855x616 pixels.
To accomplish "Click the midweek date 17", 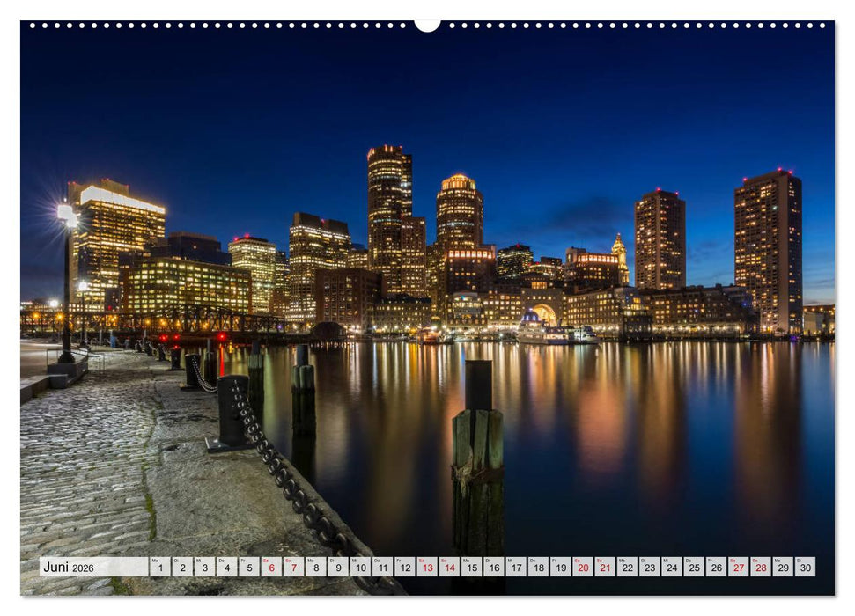I will pyautogui.click(x=518, y=569).
